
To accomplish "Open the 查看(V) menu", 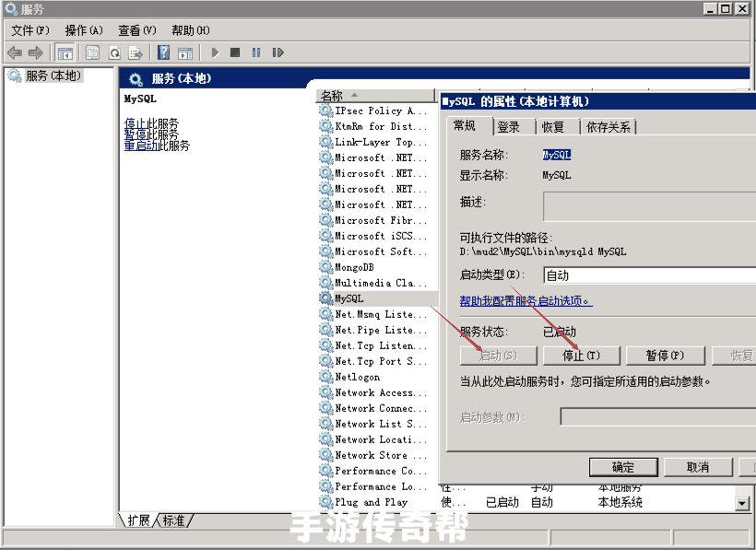I will 137,30.
